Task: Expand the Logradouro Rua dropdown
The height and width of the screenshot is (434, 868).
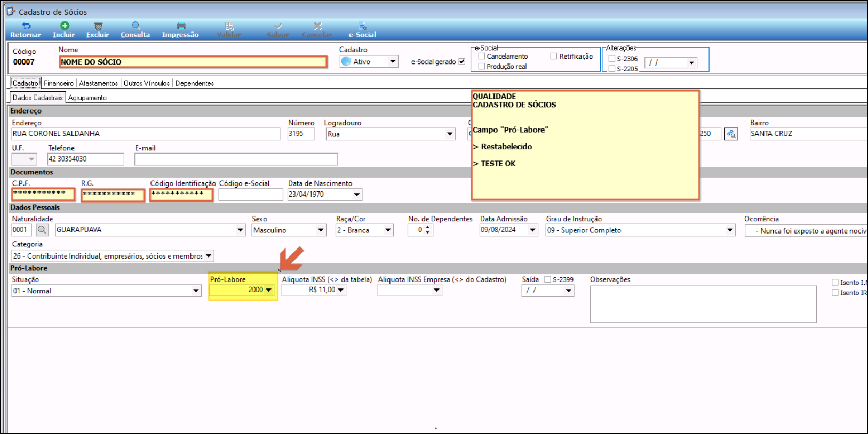Action: pos(450,134)
